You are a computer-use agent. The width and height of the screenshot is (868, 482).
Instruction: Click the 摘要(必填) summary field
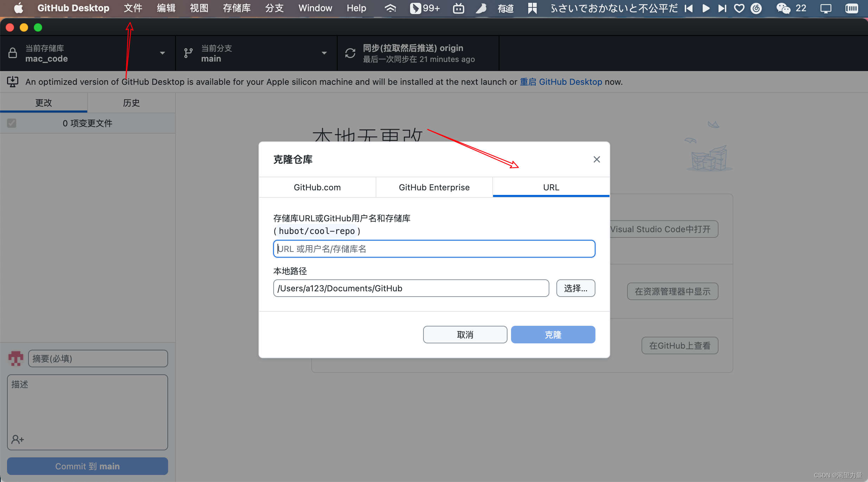98,359
